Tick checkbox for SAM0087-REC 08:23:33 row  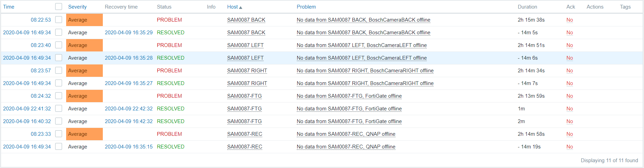[59, 134]
